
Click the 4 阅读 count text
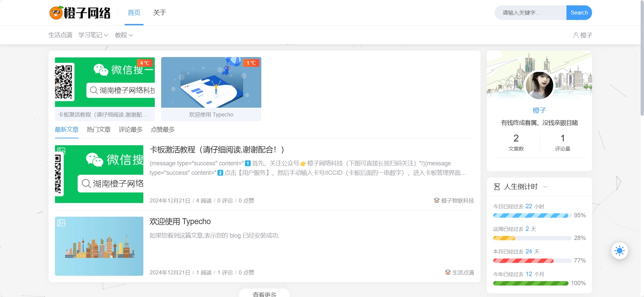204,200
